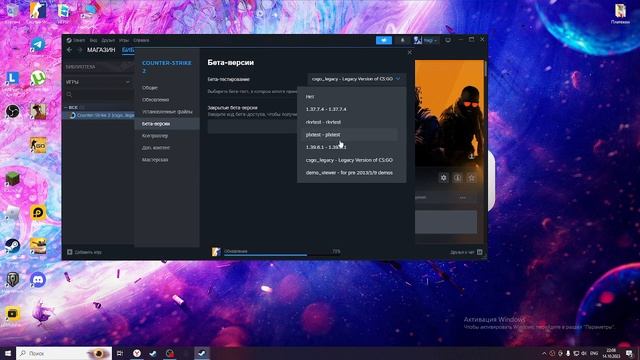Click "Добавить игру" button
The height and width of the screenshot is (360, 640).
[84, 252]
